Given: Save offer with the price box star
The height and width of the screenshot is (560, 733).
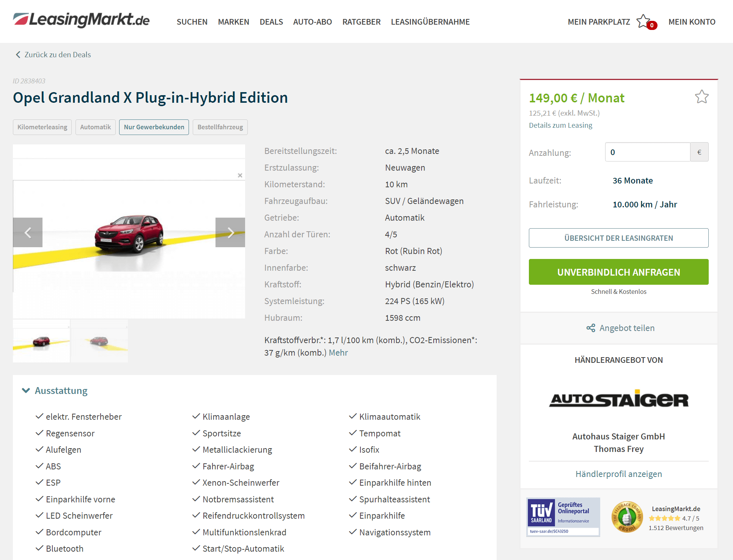Looking at the screenshot, I should [702, 97].
